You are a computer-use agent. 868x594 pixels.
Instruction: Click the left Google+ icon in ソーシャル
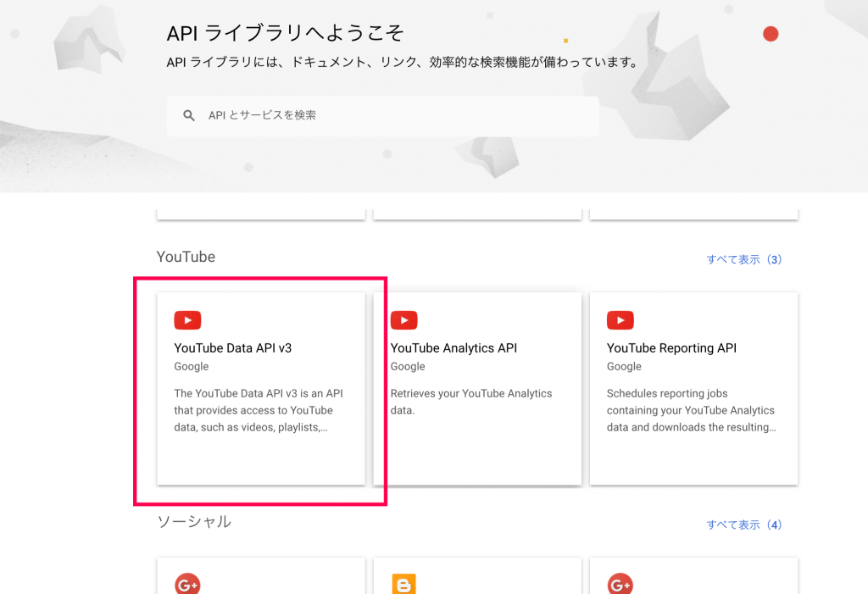187,584
